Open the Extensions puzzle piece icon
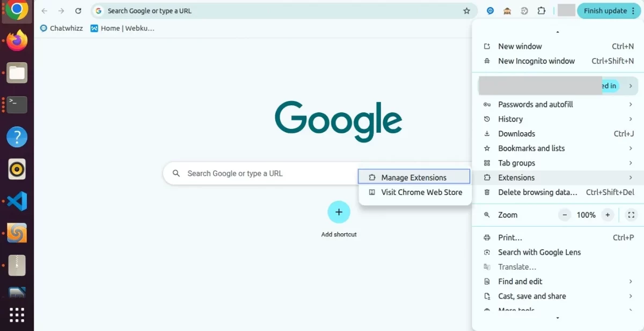The image size is (644, 331). [x=541, y=10]
